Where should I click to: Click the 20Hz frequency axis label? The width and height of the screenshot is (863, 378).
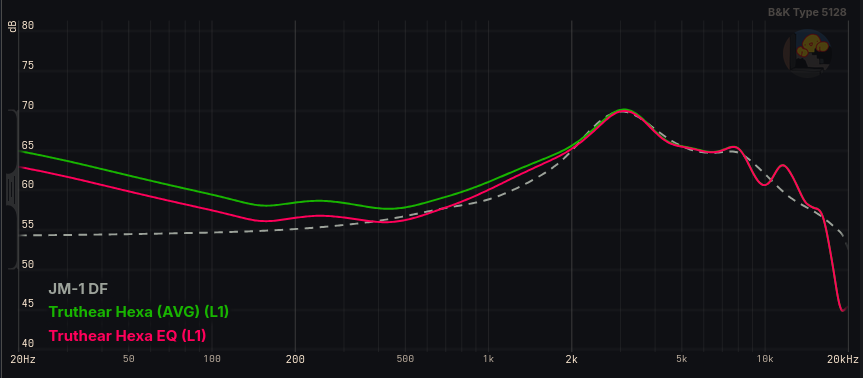23,359
